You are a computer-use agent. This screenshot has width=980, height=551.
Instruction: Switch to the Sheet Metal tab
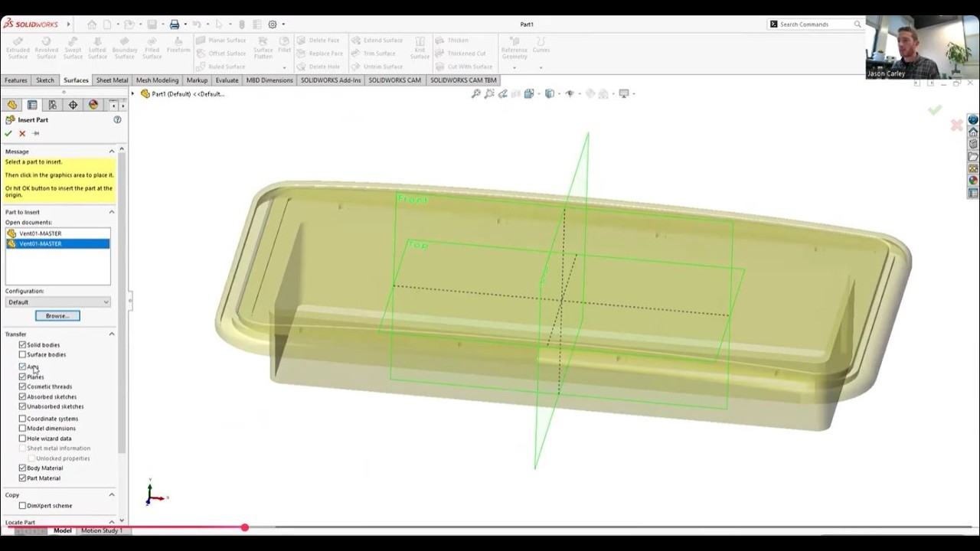pos(112,80)
